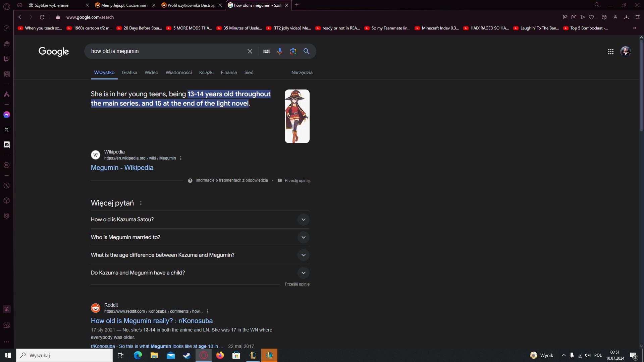Switch to Wiadomości search tab
The width and height of the screenshot is (644, 362).
tap(179, 72)
